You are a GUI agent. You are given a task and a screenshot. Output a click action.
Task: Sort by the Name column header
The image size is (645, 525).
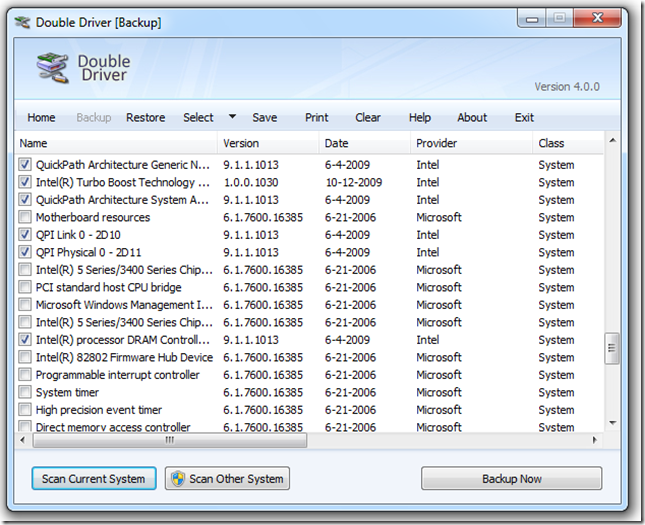(116, 143)
